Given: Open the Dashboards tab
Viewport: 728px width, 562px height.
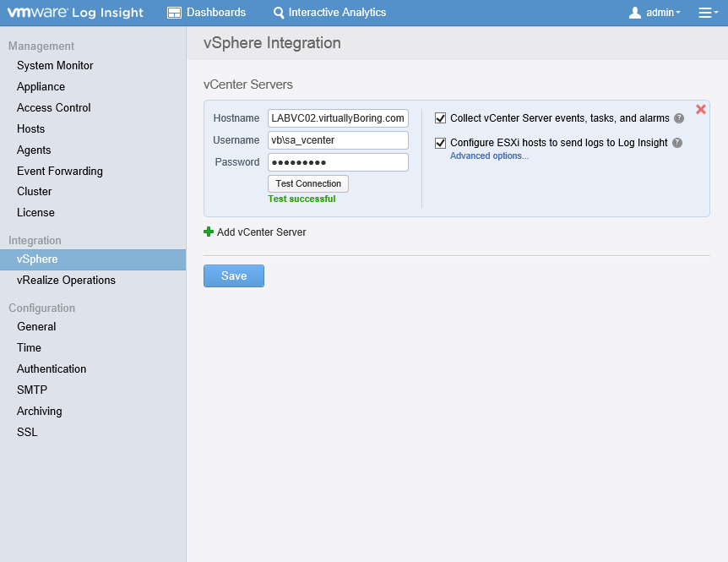Looking at the screenshot, I should (207, 13).
